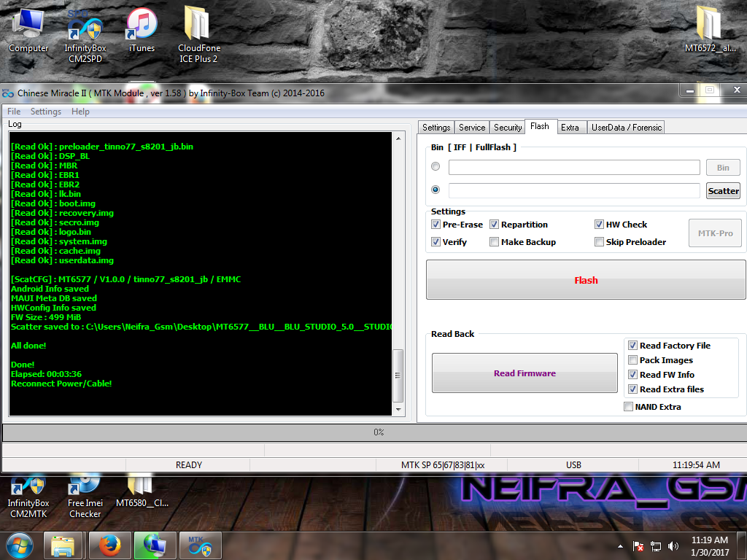747x560 pixels.
Task: Open Firefox from the taskbar
Action: 110,545
